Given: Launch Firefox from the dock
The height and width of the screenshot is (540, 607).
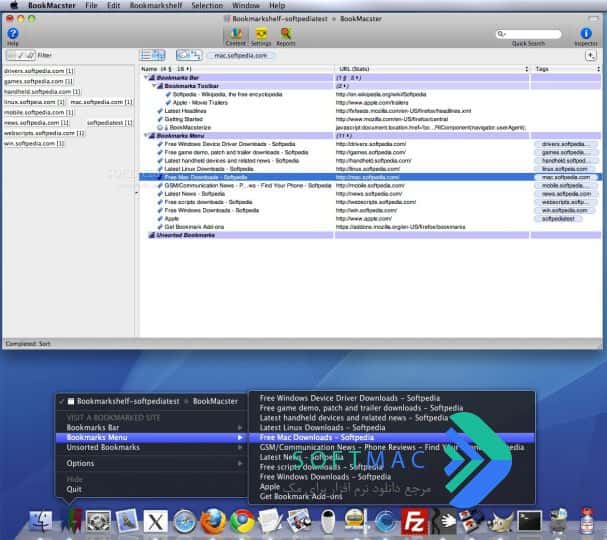Looking at the screenshot, I should click(x=213, y=521).
